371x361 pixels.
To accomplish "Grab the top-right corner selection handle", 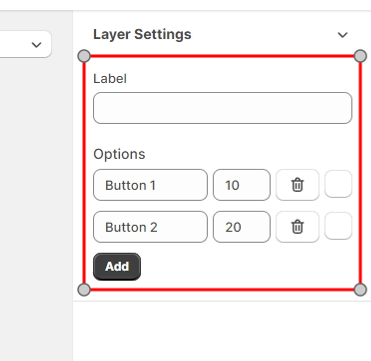I will [360, 56].
